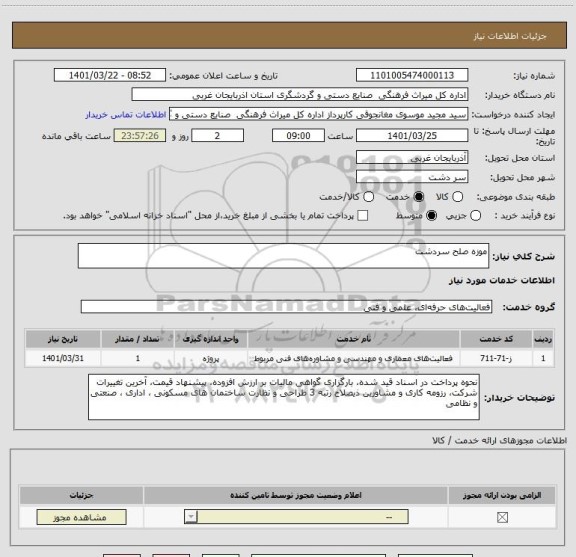Click the الزامی بودن ارائه مجوز header
Viewport: 576px width, 557px height.
[502, 495]
